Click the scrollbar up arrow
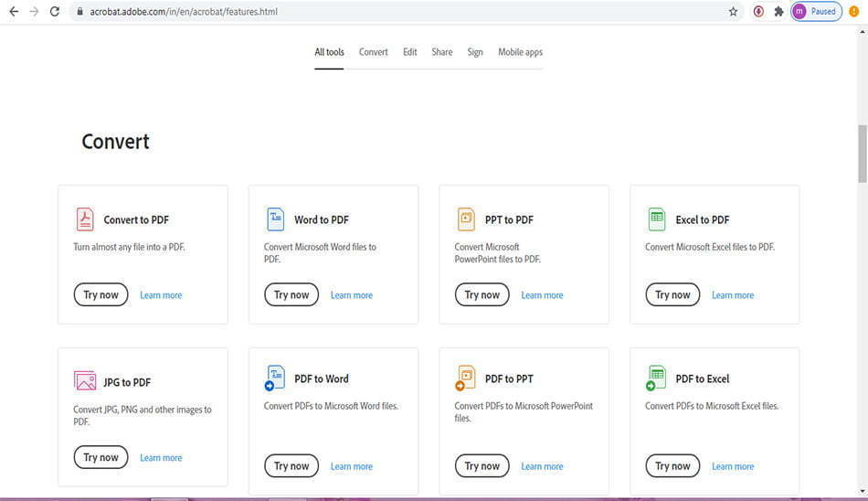Viewport: 868px width, 501px height. pos(862,32)
